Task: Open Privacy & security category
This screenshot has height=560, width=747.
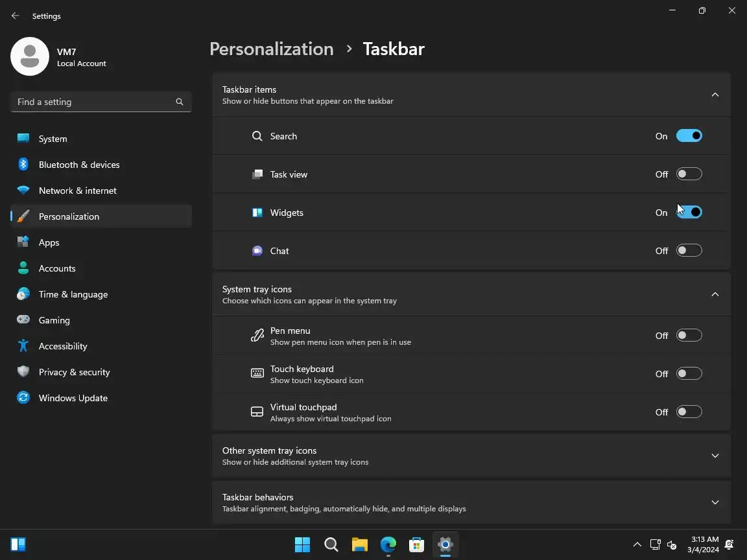Action: point(101,373)
